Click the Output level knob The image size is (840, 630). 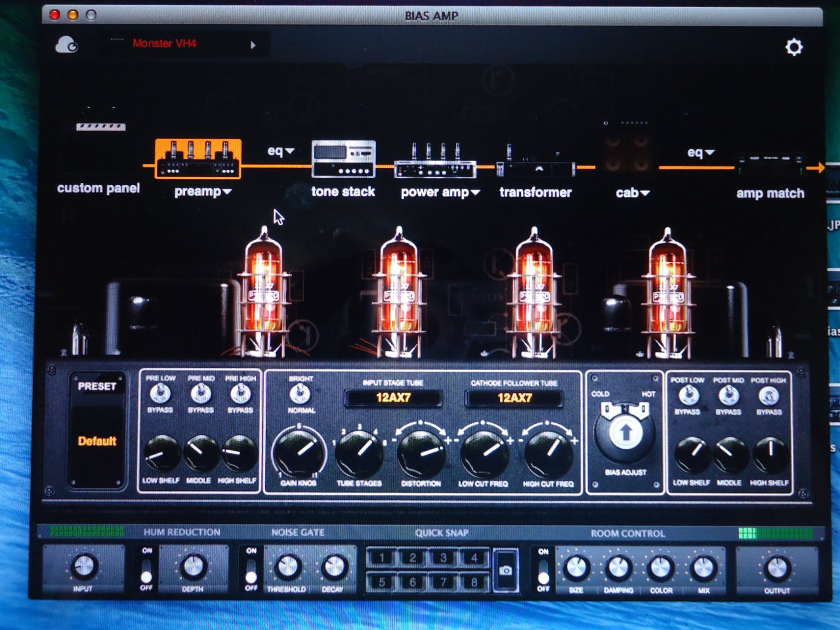(777, 568)
